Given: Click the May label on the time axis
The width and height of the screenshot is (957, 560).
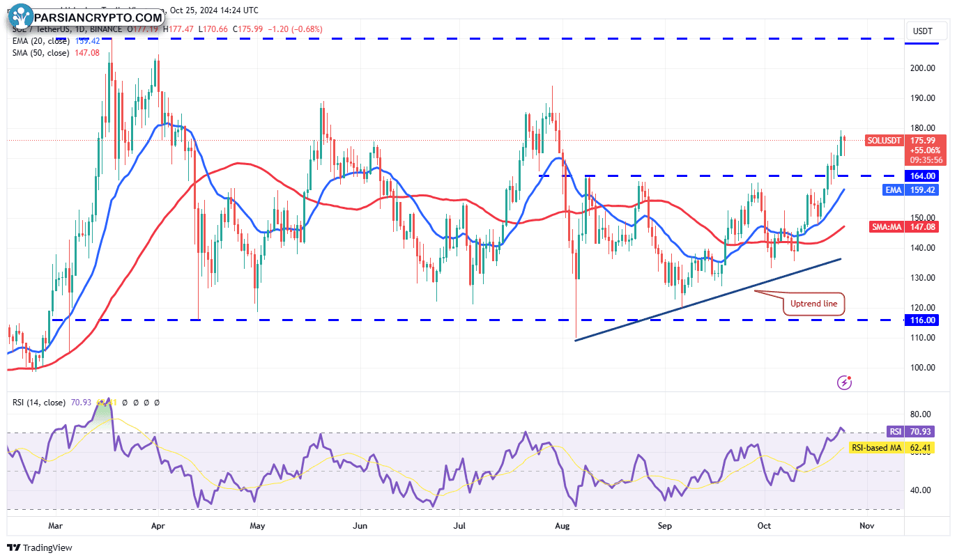Looking at the screenshot, I should click(257, 526).
